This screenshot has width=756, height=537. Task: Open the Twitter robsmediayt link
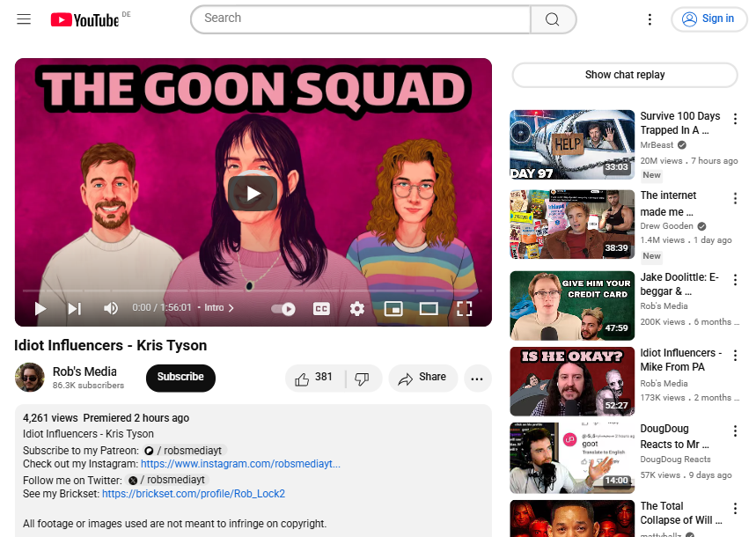(x=167, y=480)
